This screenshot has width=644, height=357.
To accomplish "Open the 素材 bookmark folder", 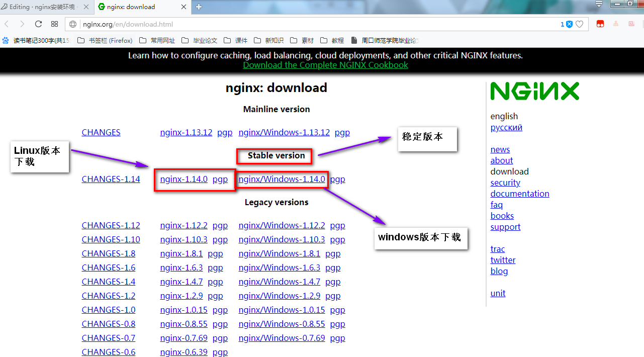I will coord(302,40).
